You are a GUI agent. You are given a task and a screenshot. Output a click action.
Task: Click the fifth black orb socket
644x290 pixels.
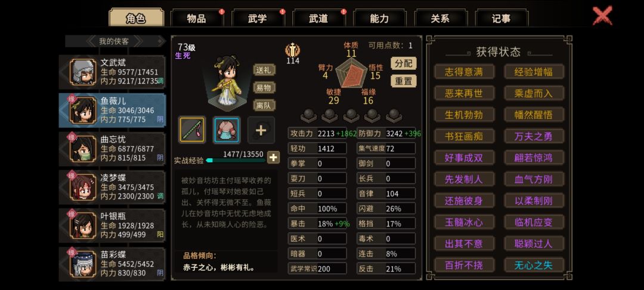(394, 116)
